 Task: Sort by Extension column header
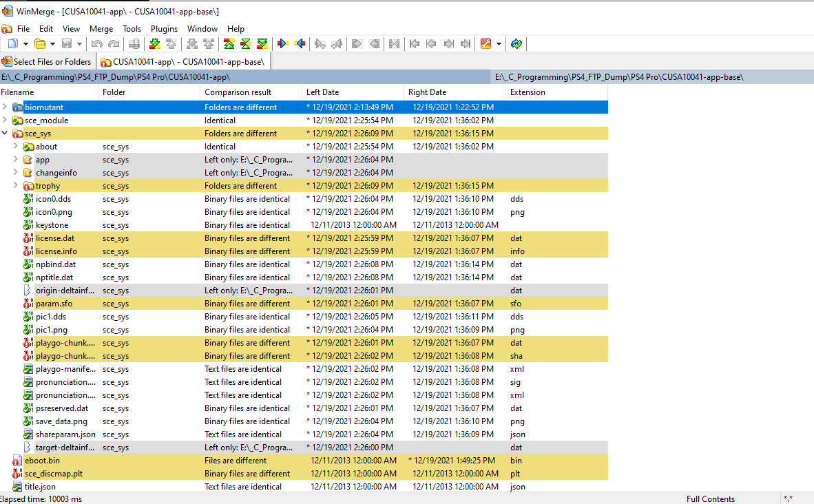(556, 92)
